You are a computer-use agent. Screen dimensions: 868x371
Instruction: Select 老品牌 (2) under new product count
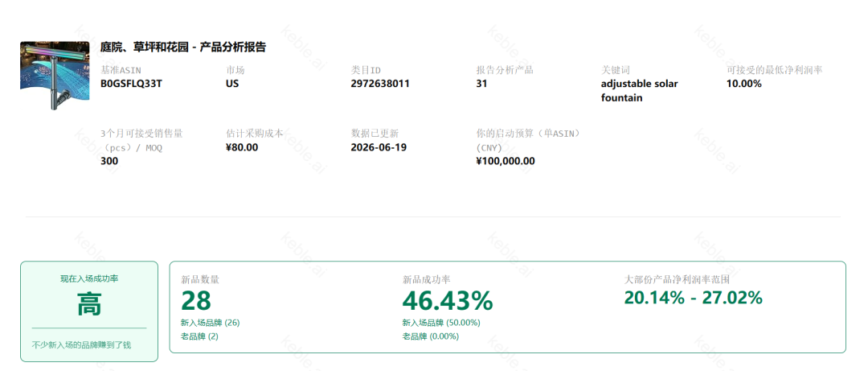click(x=199, y=336)
